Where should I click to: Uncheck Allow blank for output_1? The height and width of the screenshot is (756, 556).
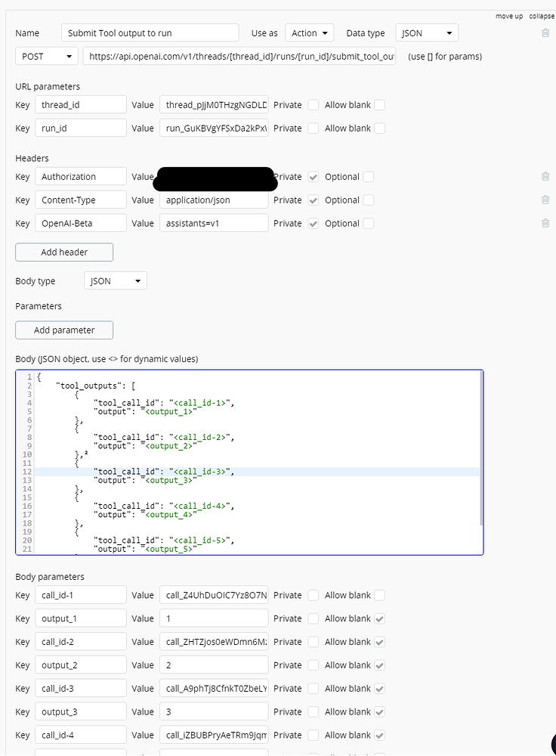tap(380, 618)
